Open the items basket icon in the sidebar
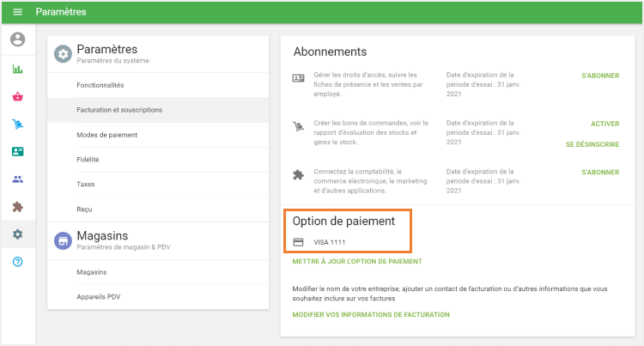The image size is (644, 346). [x=18, y=97]
